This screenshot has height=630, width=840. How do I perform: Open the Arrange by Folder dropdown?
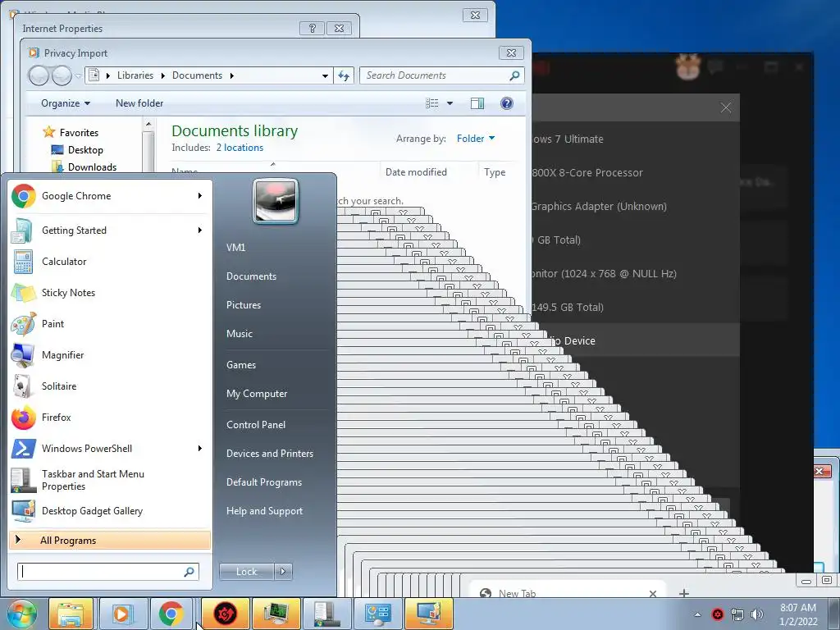coord(476,138)
